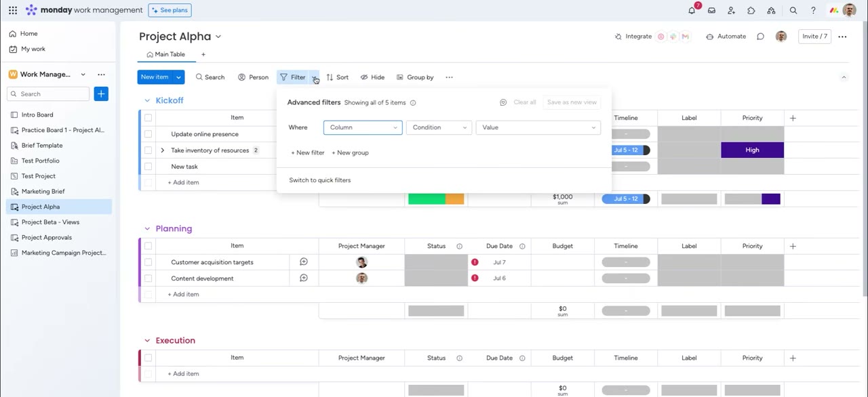868x397 pixels.
Task: Add a column in Planning group
Action: (x=793, y=246)
